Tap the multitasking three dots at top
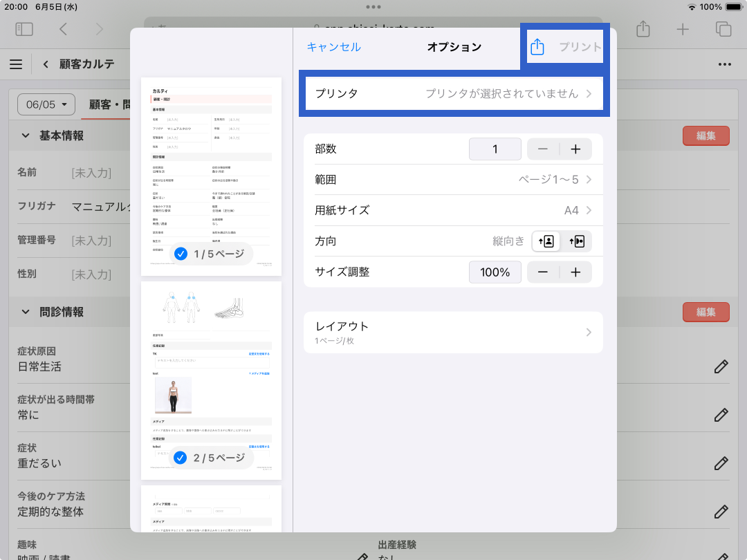The image size is (747, 560). (373, 7)
